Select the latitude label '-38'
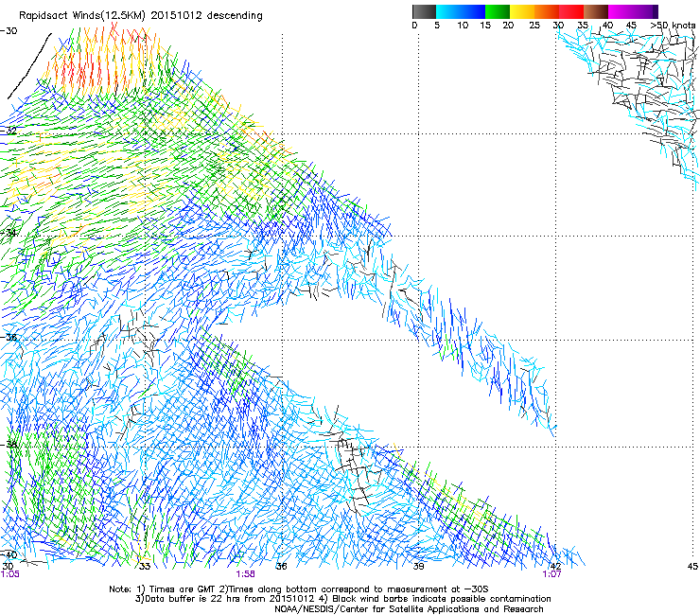 click(9, 445)
